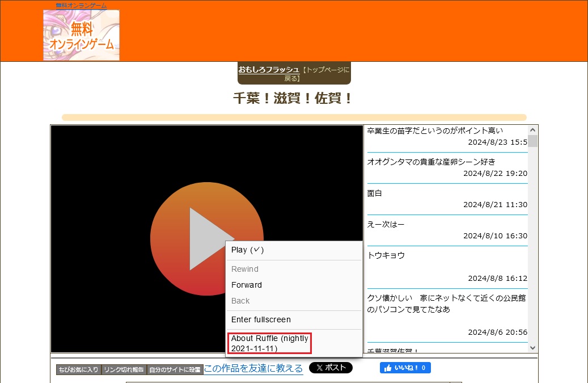
Task: Click the 無料オンラインゲーム text link above logo
Action: click(81, 6)
